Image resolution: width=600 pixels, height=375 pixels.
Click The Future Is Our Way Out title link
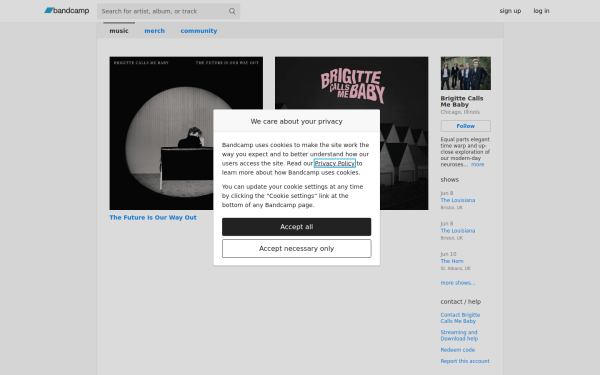click(x=153, y=217)
